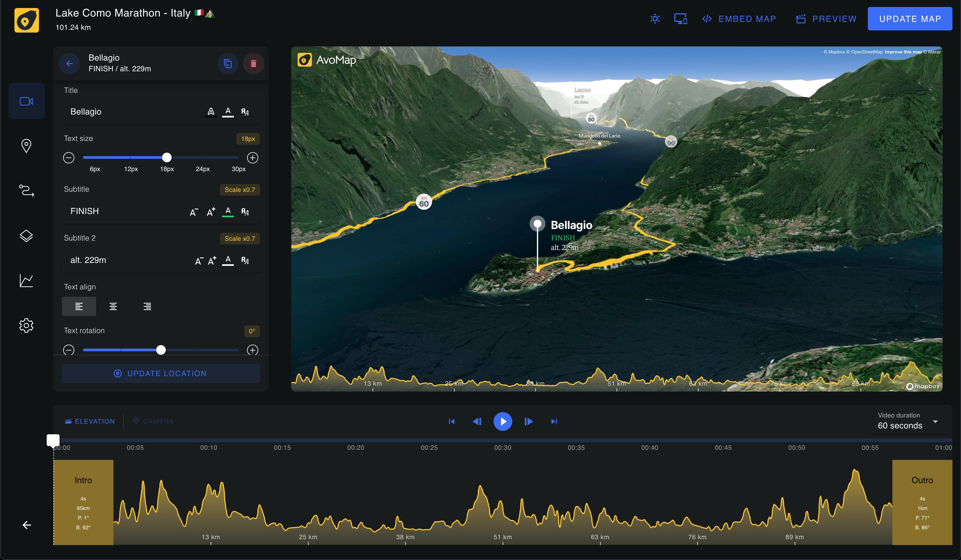Click the Text size slider handle
The height and width of the screenshot is (560, 961).
click(167, 157)
